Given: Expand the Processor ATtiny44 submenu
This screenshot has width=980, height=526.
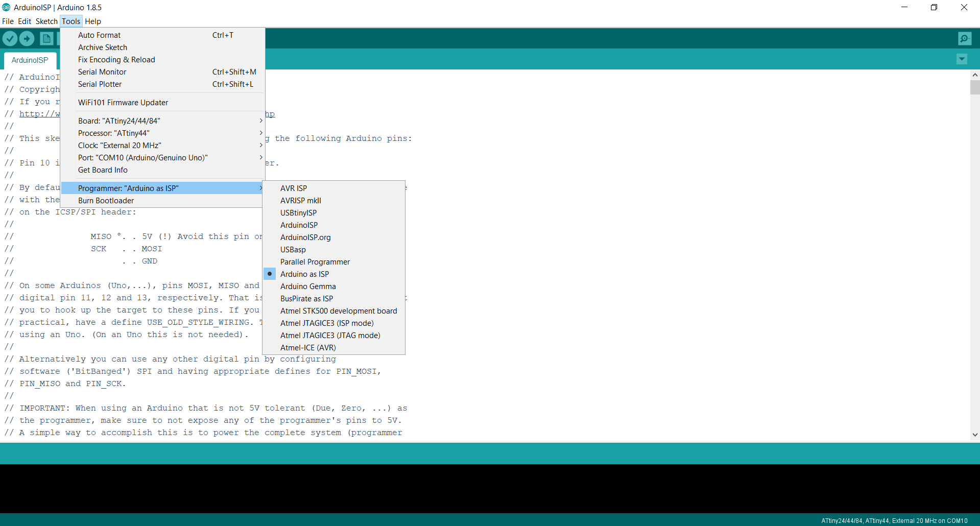Looking at the screenshot, I should pos(163,133).
